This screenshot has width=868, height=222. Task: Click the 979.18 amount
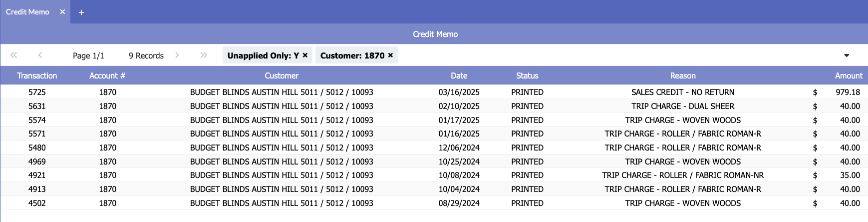click(848, 92)
